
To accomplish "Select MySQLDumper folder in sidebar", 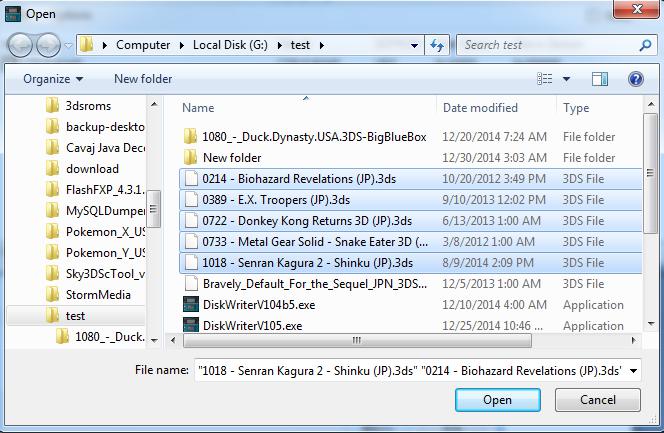I will point(95,210).
